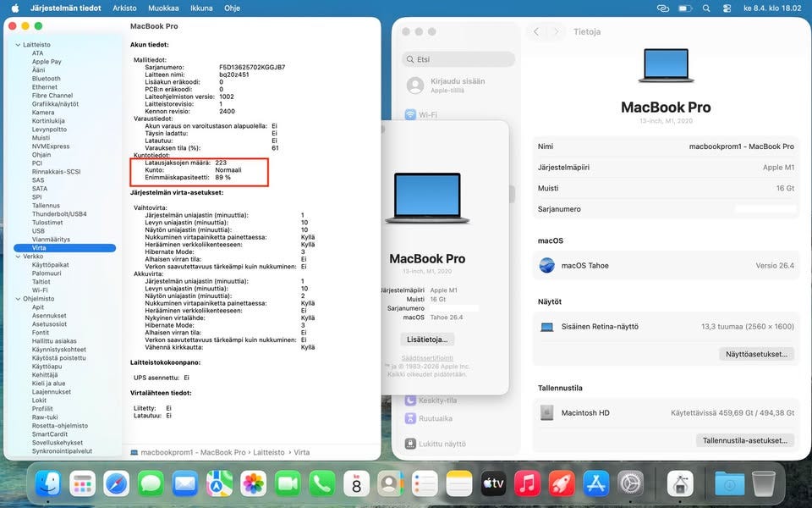Open Calendar in the Dock
The height and width of the screenshot is (508, 812).
[356, 484]
